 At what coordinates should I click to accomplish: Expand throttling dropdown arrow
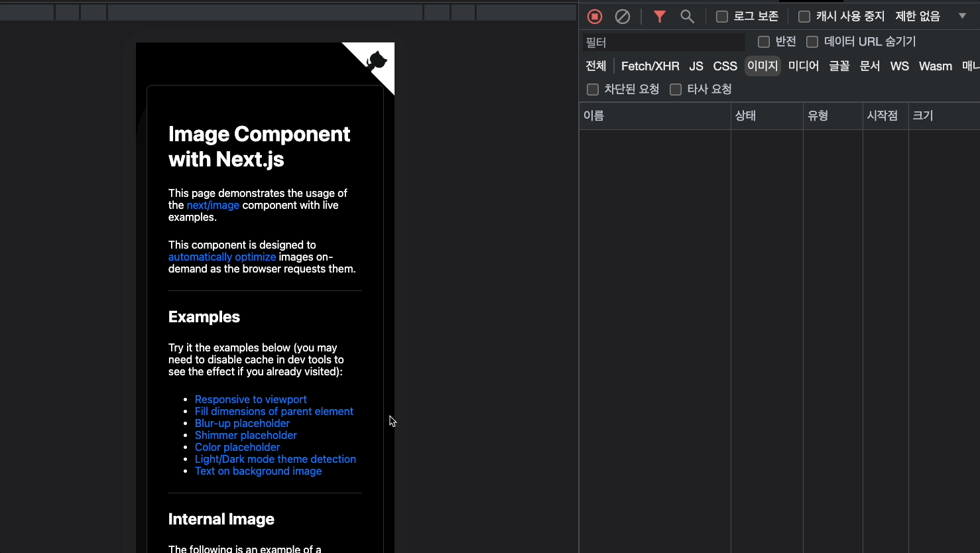click(x=962, y=16)
